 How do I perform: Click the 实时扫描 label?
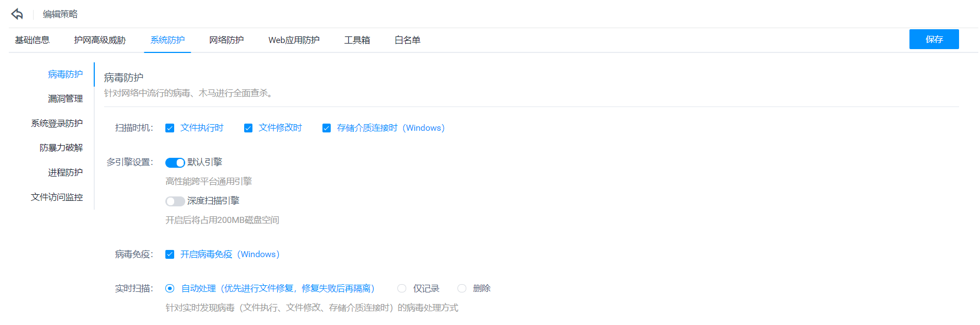(134, 288)
